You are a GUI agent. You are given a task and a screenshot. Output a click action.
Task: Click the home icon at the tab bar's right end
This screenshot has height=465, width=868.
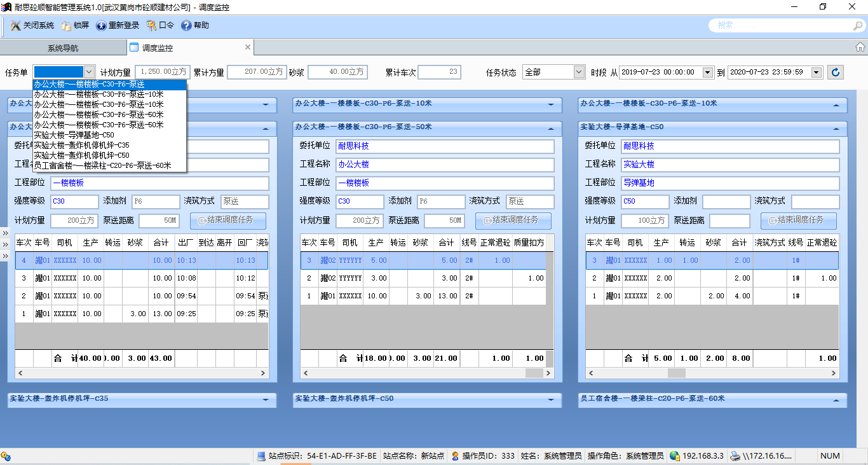[x=860, y=47]
